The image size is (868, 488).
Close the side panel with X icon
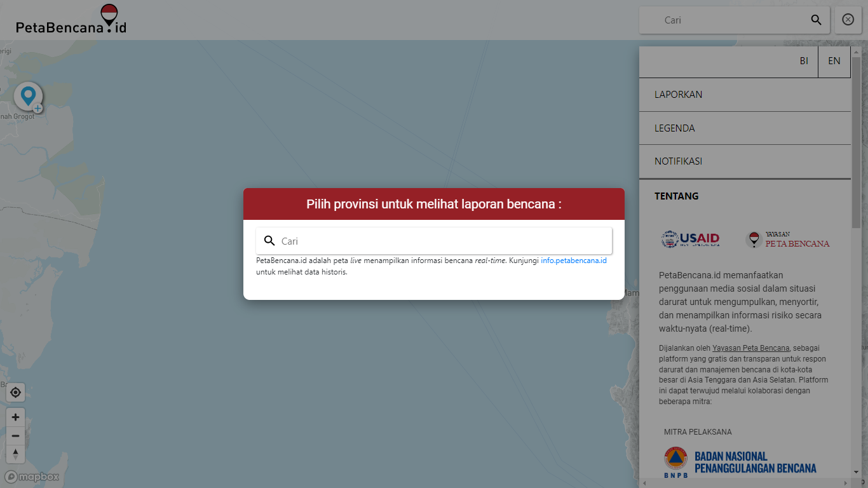point(848,20)
